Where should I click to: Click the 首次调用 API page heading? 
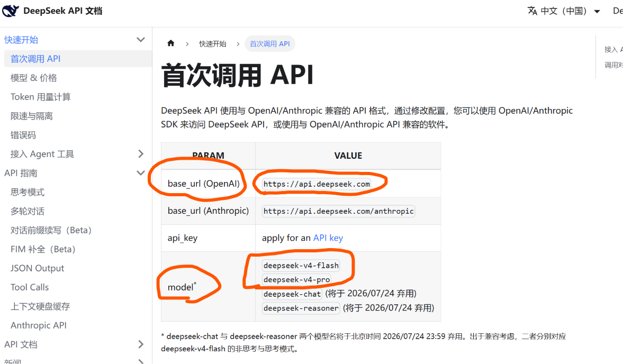pos(237,75)
